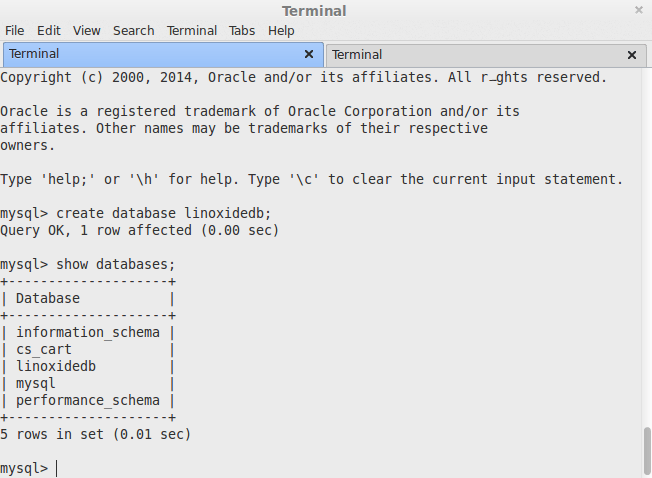
Task: Click the Database column header text
Action: click(x=48, y=298)
